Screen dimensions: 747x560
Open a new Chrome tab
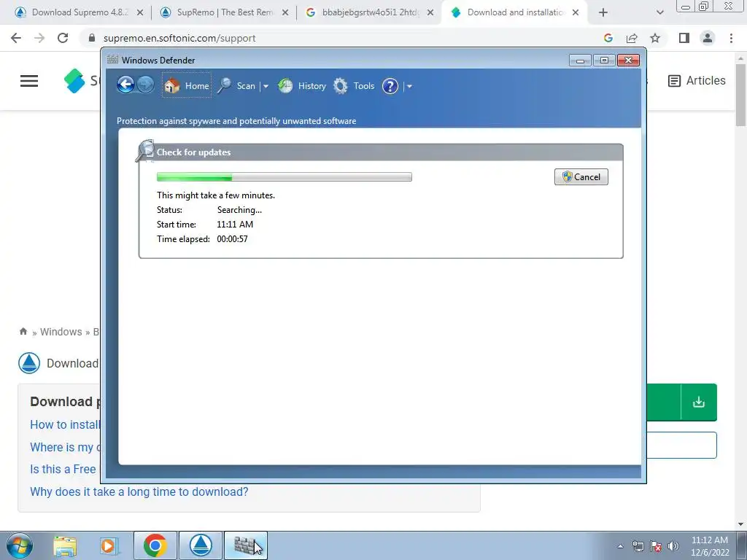(x=603, y=13)
